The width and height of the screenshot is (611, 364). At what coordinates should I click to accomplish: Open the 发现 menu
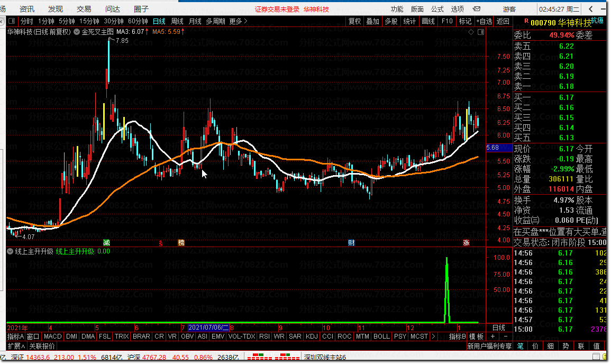(x=56, y=8)
